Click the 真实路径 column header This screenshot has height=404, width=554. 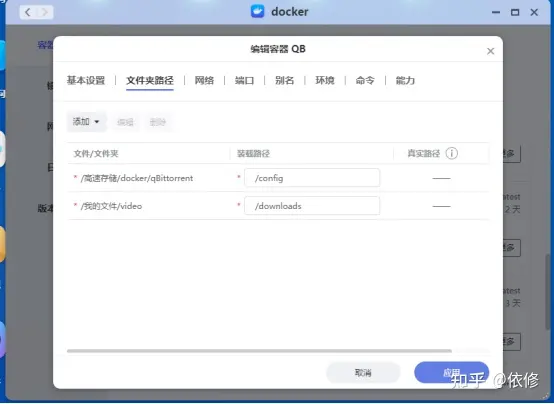tap(424, 153)
